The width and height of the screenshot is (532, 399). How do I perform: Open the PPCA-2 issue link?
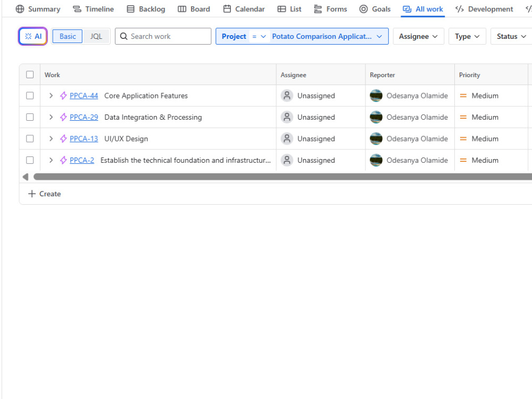click(82, 160)
